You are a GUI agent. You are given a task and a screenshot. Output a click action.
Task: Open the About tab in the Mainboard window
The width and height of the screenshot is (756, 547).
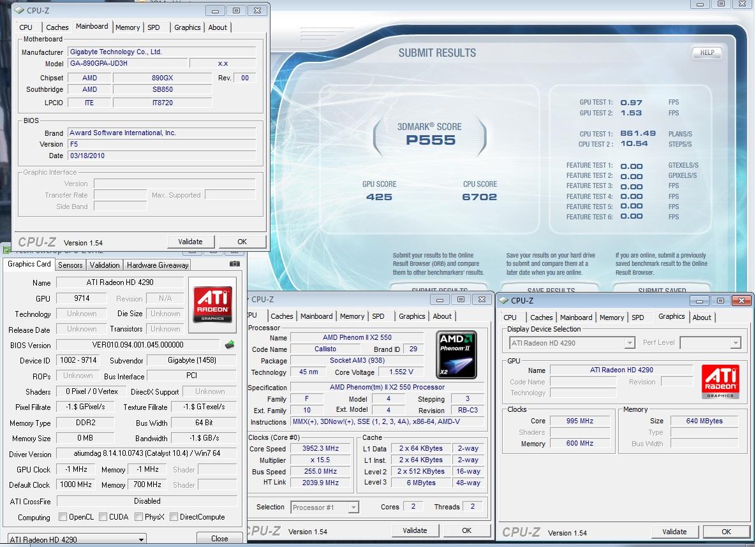click(218, 27)
